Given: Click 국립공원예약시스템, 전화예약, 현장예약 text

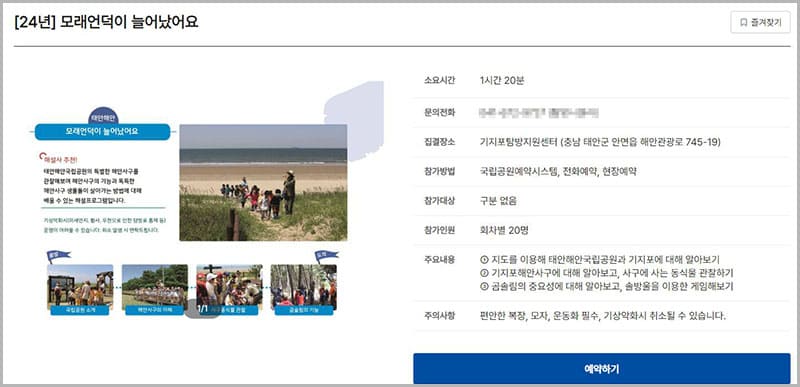Looking at the screenshot, I should point(558,172).
